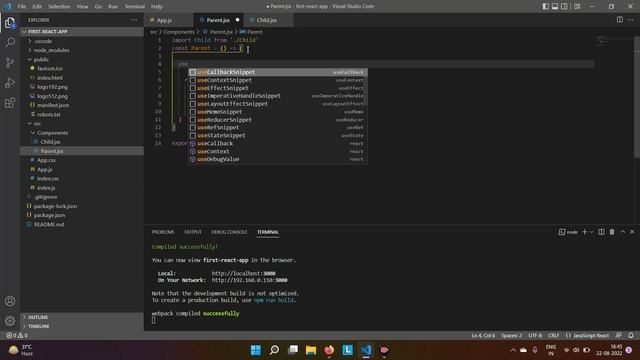Change line ending via CRLF
Viewport: 640px width, 360px height.
click(553, 335)
